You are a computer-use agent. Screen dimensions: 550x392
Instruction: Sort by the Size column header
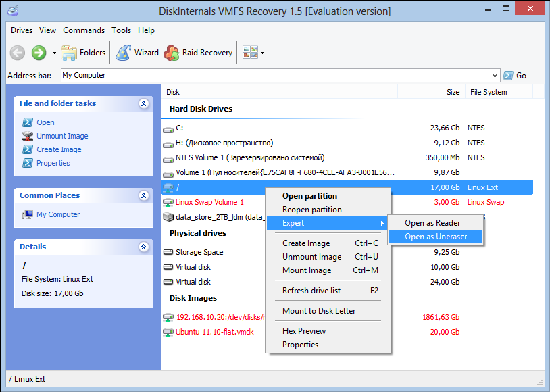pyautogui.click(x=432, y=92)
